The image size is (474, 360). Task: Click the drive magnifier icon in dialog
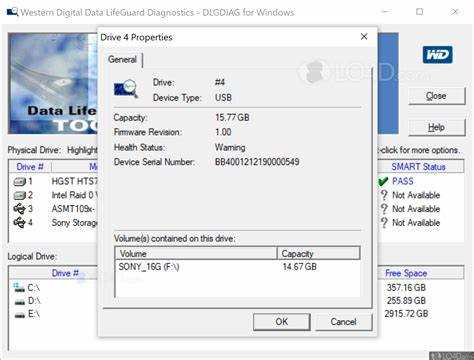point(126,89)
